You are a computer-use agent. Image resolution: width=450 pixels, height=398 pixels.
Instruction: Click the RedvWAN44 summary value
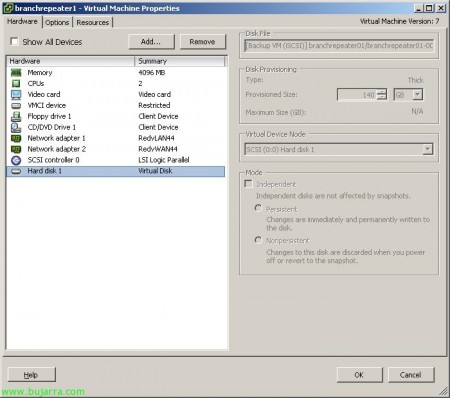click(x=158, y=149)
